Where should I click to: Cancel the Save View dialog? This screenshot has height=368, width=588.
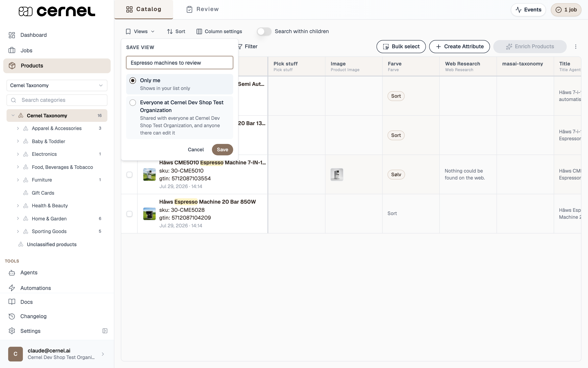click(196, 150)
